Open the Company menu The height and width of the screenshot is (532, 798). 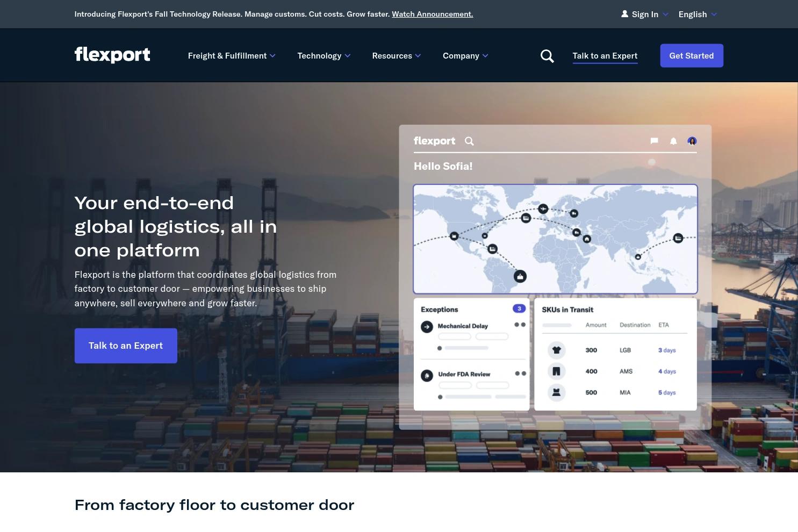tap(465, 56)
